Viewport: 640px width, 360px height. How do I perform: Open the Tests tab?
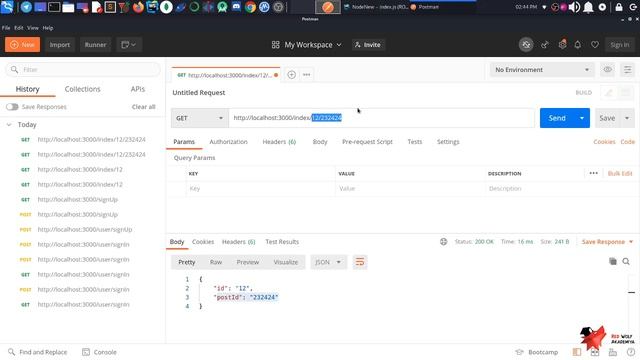click(x=415, y=142)
